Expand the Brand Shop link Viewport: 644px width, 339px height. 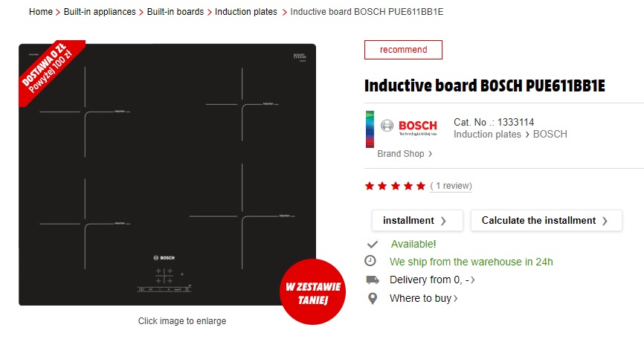404,154
